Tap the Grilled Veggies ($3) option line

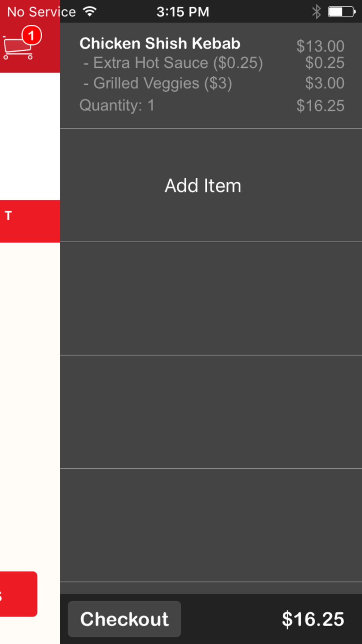click(157, 83)
